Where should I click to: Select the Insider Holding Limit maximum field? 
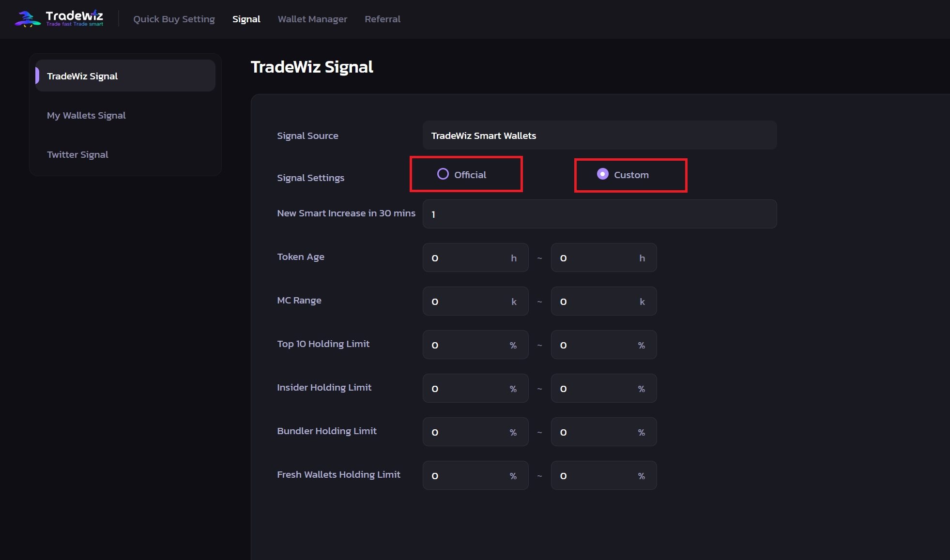tap(604, 388)
